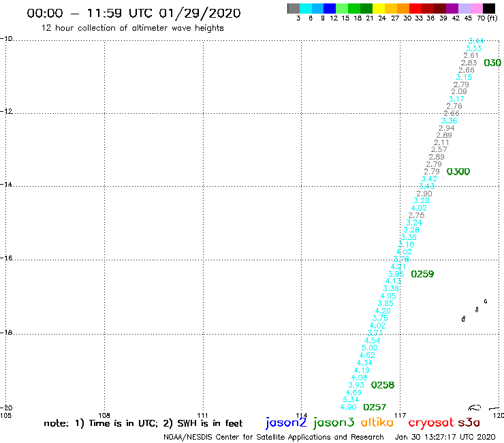This screenshot has width=504, height=443.
Task: Select the wave height value 4.54
Action: (373, 340)
